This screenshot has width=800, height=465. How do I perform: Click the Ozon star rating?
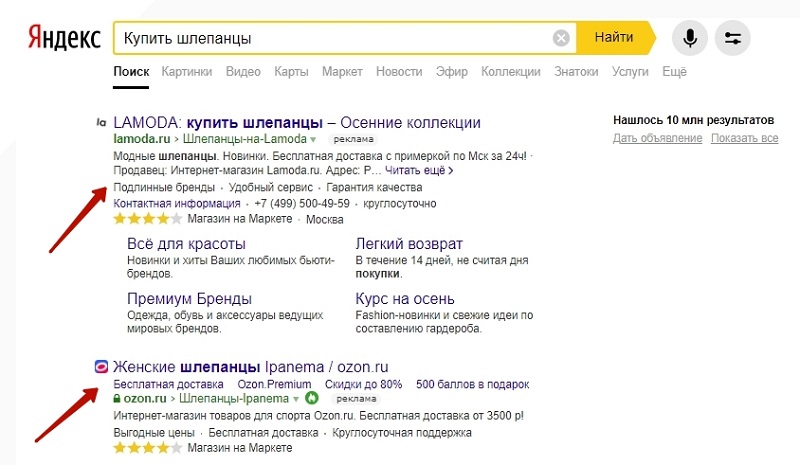coord(147,448)
